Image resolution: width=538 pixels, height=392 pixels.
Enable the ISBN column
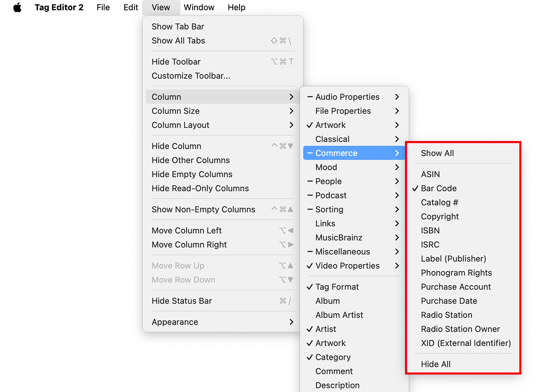[x=463, y=231]
